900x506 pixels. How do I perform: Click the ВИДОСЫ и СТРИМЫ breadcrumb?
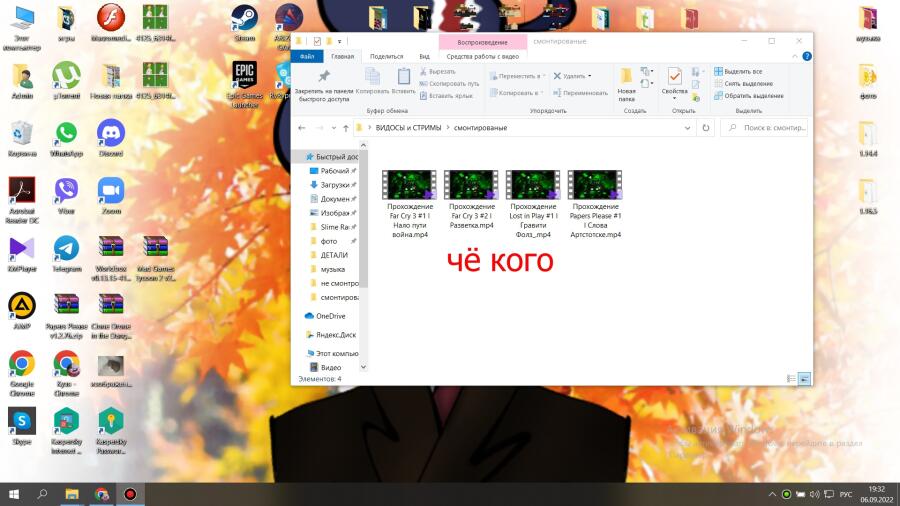[408, 128]
